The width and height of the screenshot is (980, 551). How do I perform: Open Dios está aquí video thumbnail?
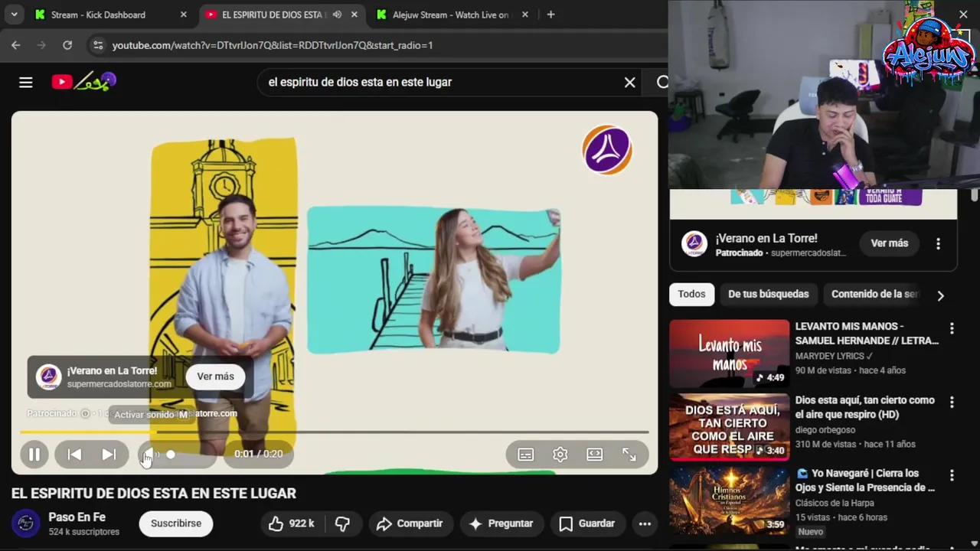(729, 427)
